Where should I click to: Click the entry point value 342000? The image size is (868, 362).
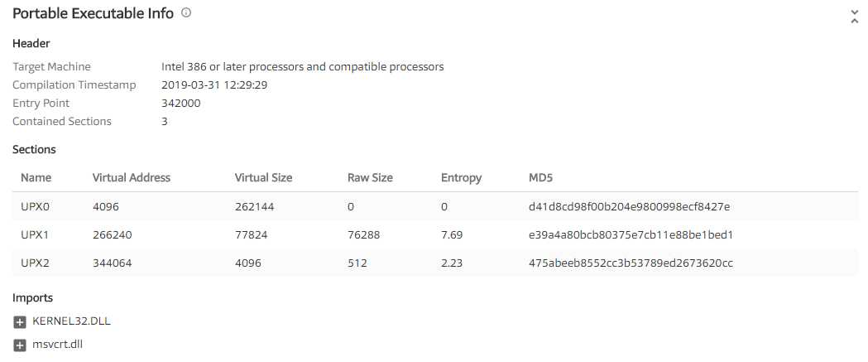pyautogui.click(x=180, y=104)
